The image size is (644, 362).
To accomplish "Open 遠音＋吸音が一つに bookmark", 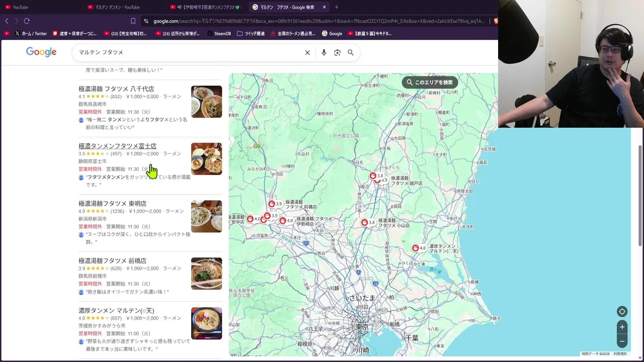I will pyautogui.click(x=74, y=34).
